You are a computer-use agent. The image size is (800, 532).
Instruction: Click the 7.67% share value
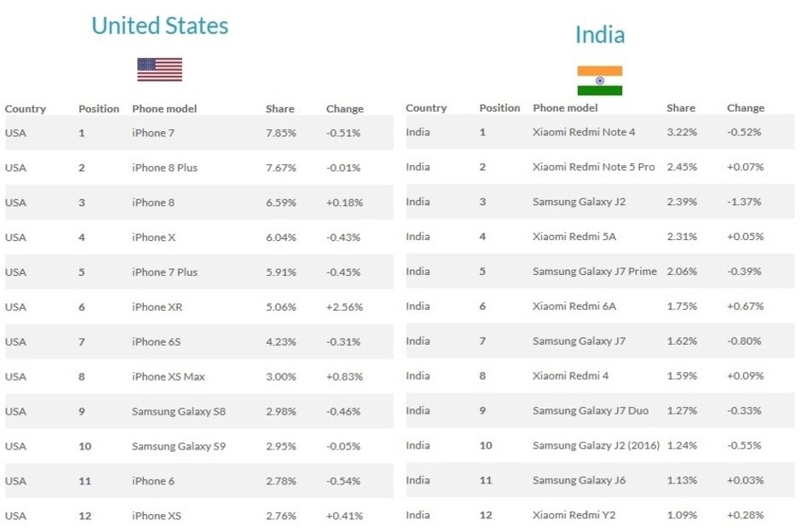[281, 168]
